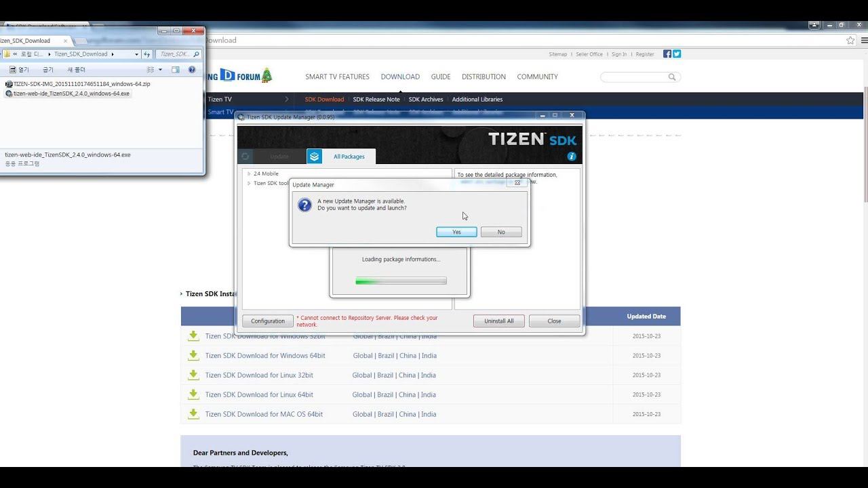The image size is (868, 488).
Task: Click the Configuration button
Action: [268, 321]
